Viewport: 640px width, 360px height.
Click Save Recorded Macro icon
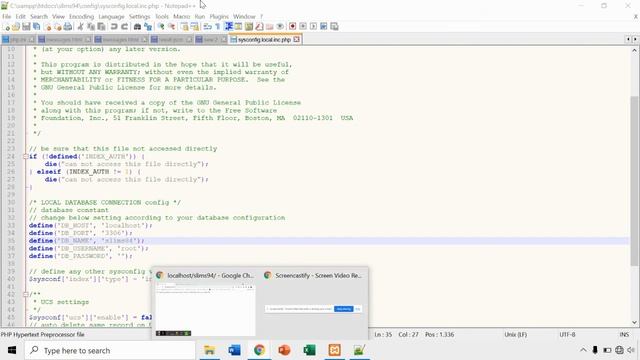(334, 27)
